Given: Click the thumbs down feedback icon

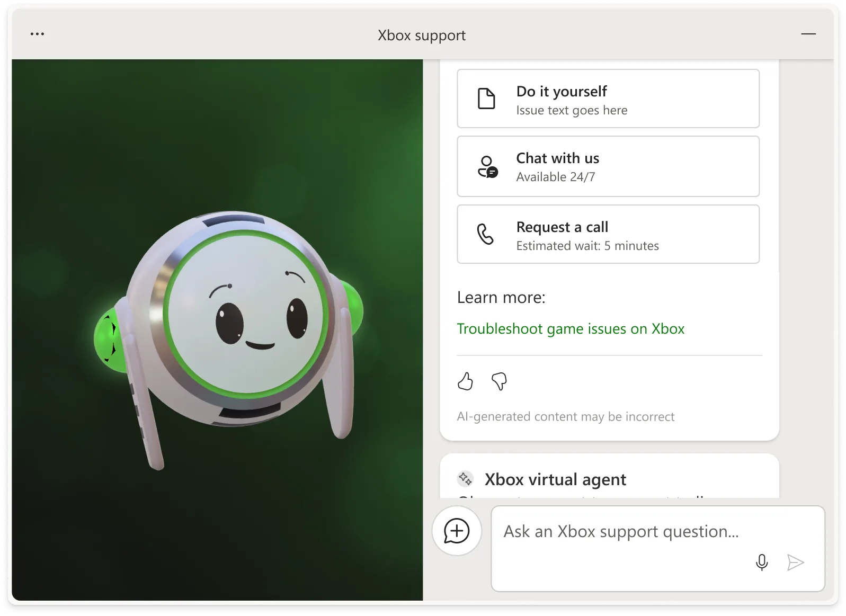Looking at the screenshot, I should point(499,381).
